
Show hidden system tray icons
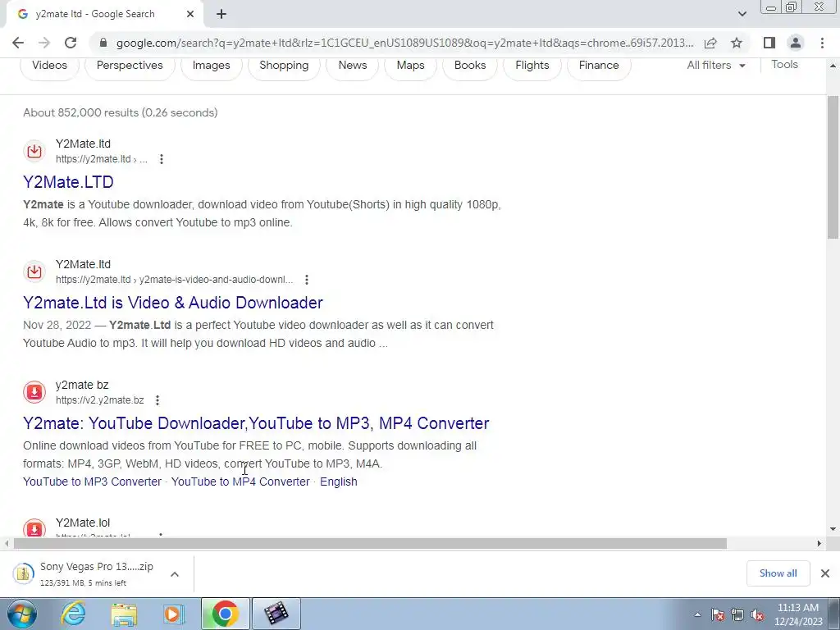click(697, 614)
